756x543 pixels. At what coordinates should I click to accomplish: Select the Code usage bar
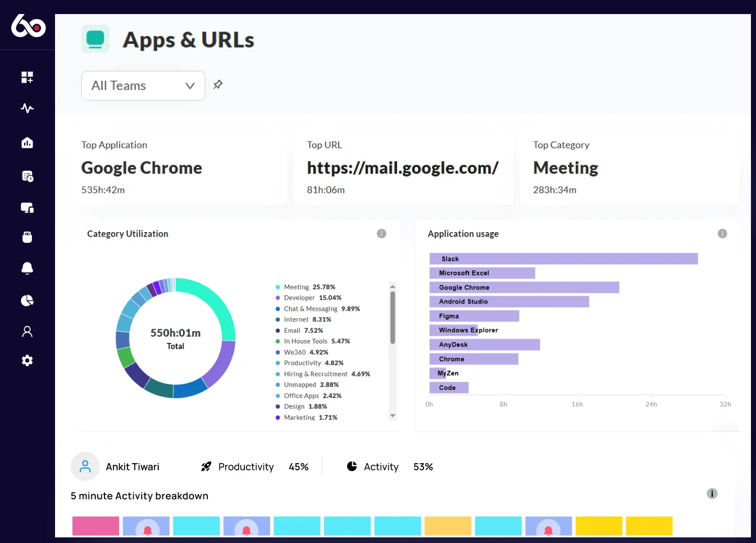click(x=449, y=388)
